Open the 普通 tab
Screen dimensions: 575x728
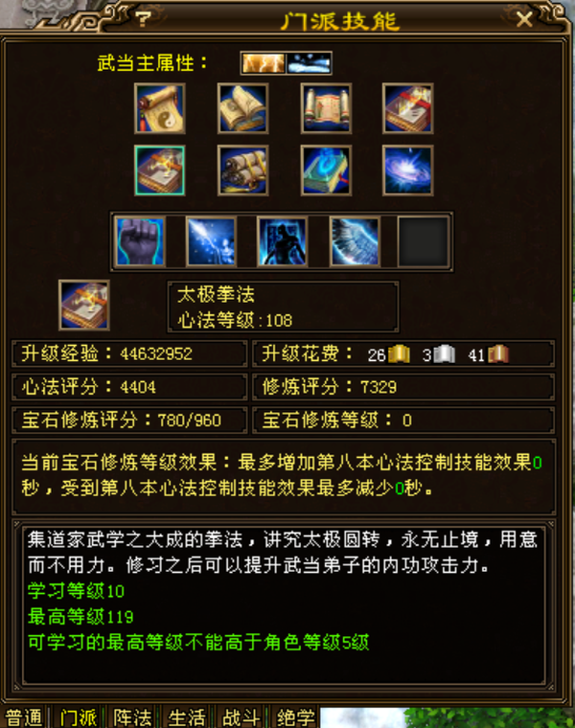point(24,717)
